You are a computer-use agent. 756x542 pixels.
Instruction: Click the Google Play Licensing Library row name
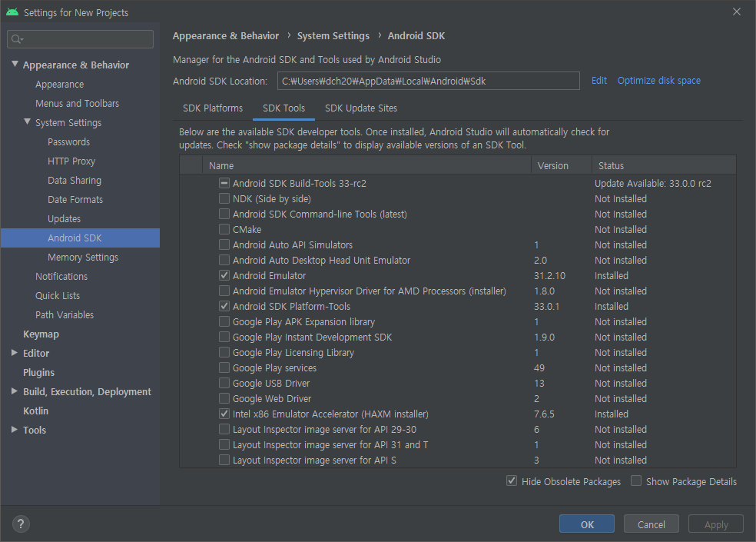pyautogui.click(x=293, y=352)
